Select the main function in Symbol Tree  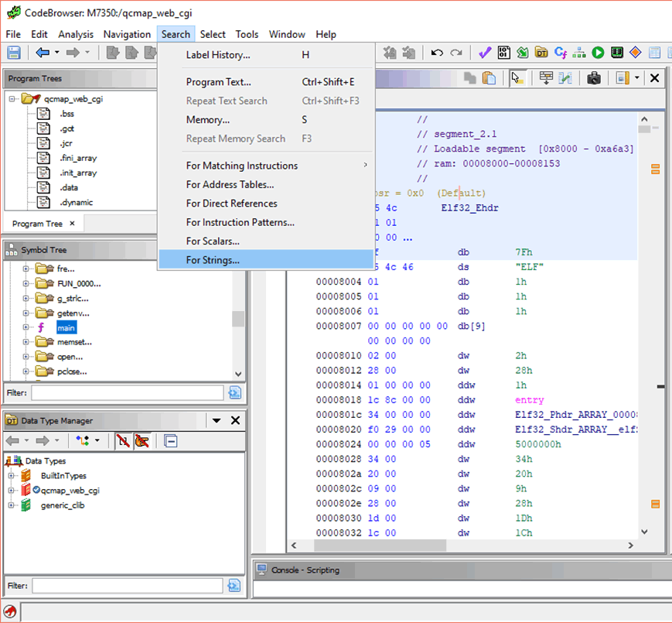click(66, 327)
